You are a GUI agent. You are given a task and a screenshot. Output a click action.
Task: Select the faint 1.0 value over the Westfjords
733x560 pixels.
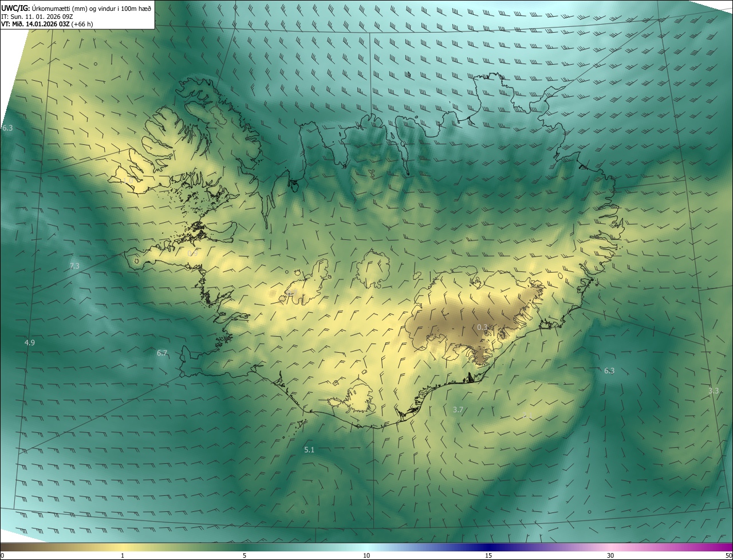pyautogui.click(x=128, y=181)
